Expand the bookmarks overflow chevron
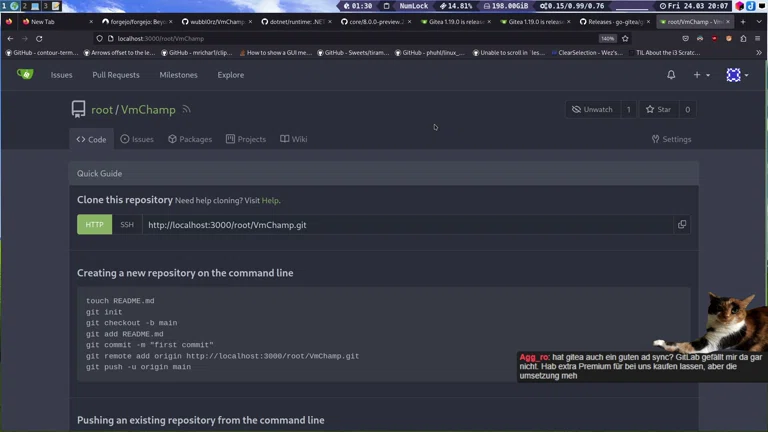The width and height of the screenshot is (768, 432). (758, 52)
